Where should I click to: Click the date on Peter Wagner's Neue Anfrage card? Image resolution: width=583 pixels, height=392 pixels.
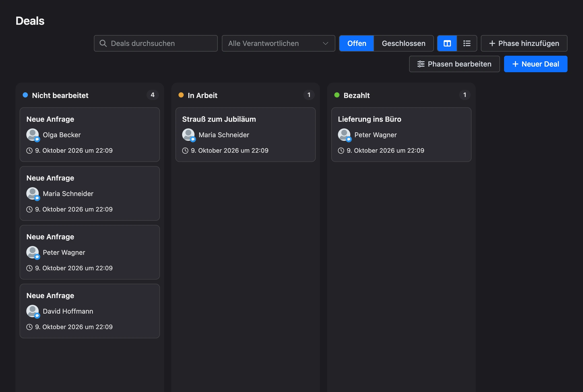pos(74,268)
